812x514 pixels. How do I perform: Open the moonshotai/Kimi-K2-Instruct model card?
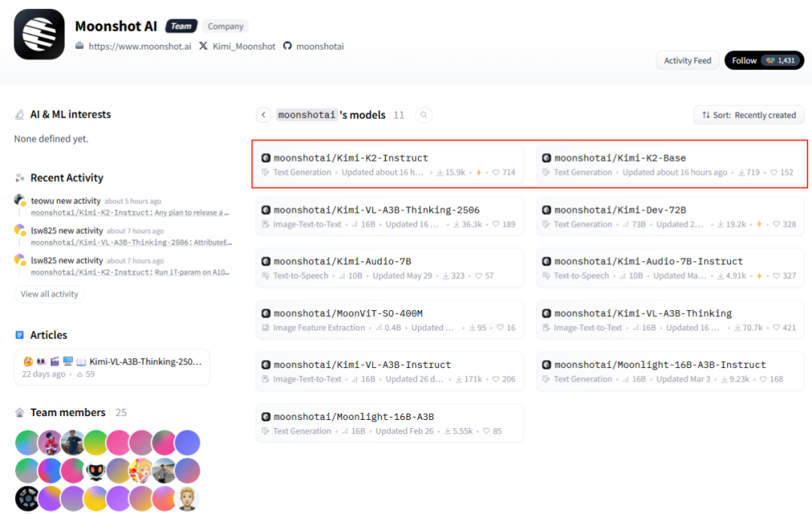tap(389, 165)
